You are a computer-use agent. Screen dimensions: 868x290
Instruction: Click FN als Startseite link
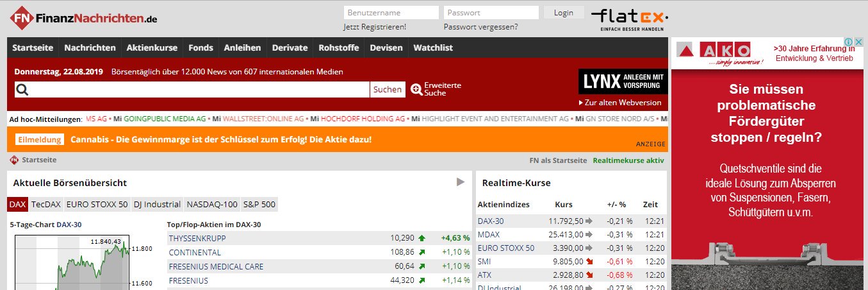558,160
